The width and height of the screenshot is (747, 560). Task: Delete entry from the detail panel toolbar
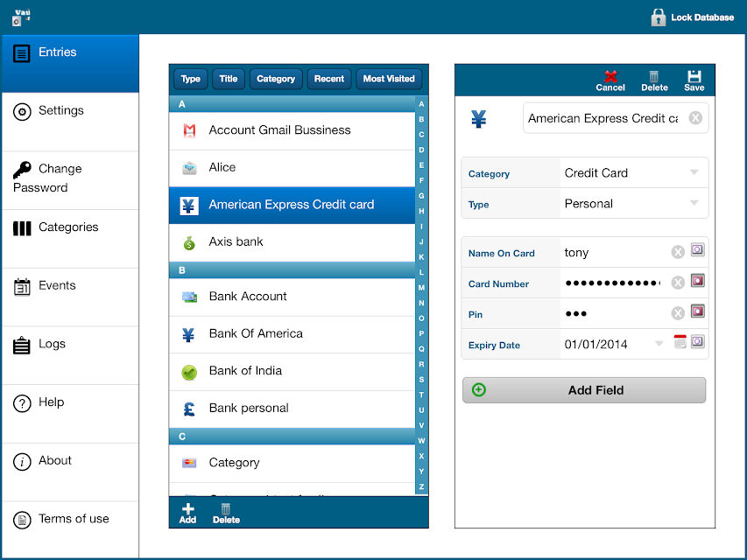pos(654,81)
